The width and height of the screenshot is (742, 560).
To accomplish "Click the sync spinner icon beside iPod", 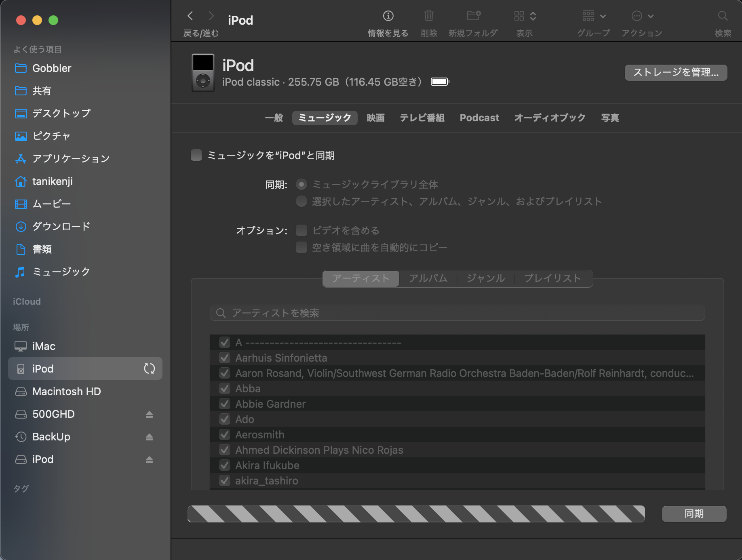I will [150, 368].
